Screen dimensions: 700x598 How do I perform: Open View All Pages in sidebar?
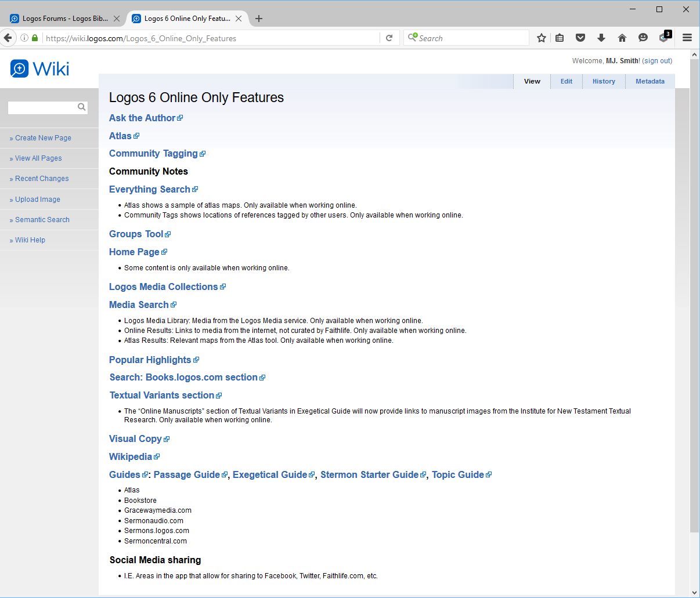point(38,158)
